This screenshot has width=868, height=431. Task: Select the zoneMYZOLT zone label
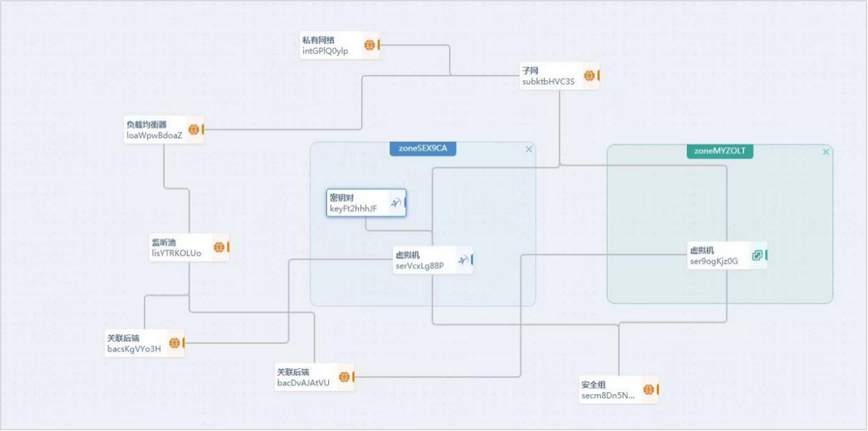719,151
